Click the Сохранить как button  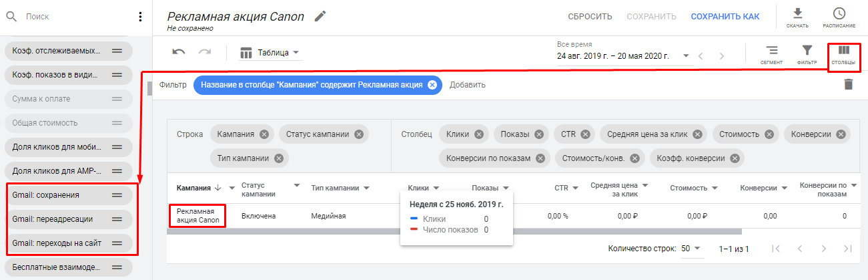[x=725, y=17]
